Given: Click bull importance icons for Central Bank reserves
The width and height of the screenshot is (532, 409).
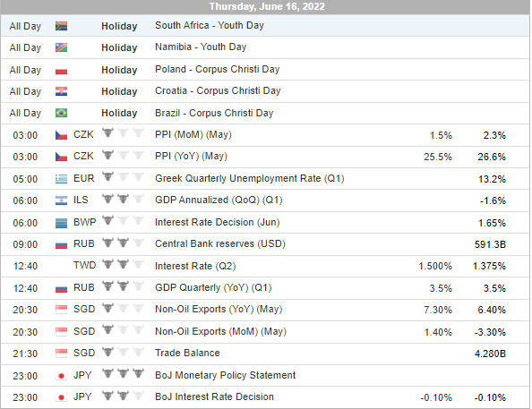Looking at the screenshot, I should tap(123, 243).
